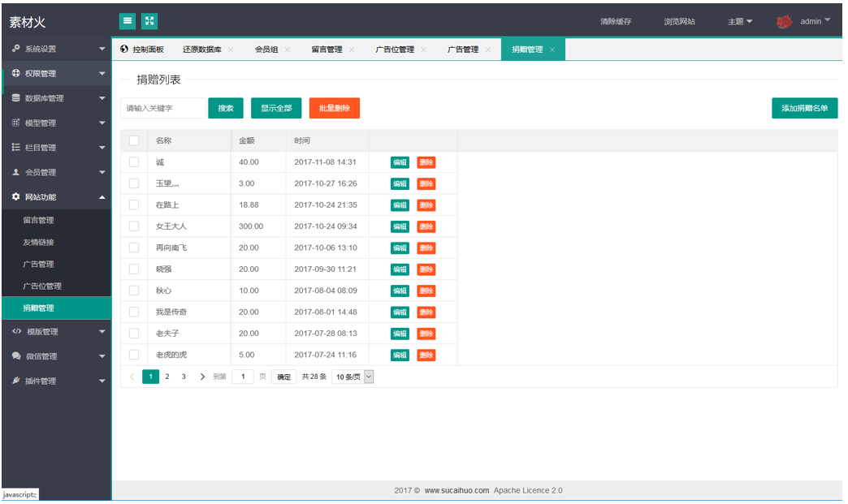Close the 捐赠管理 tab

(x=552, y=50)
